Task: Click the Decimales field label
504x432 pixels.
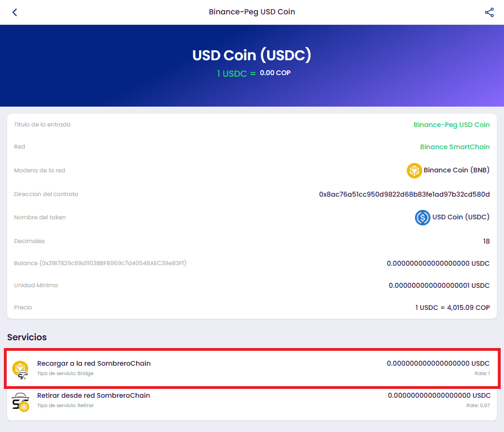Action: click(x=29, y=241)
